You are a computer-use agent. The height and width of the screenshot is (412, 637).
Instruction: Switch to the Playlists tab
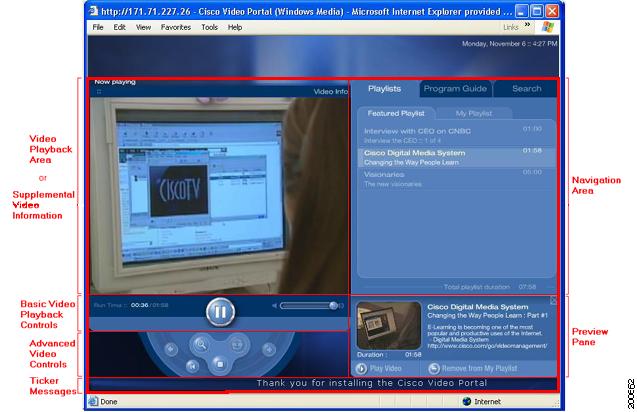384,89
